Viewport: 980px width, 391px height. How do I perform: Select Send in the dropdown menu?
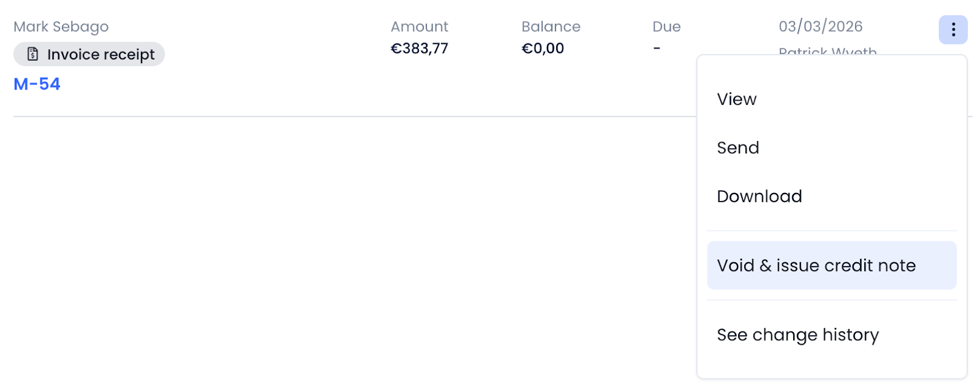coord(738,148)
